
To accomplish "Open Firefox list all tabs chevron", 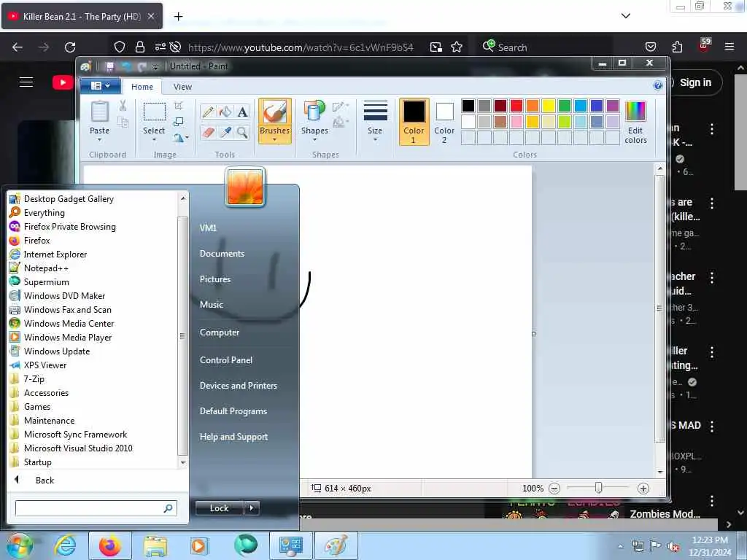I will (625, 16).
